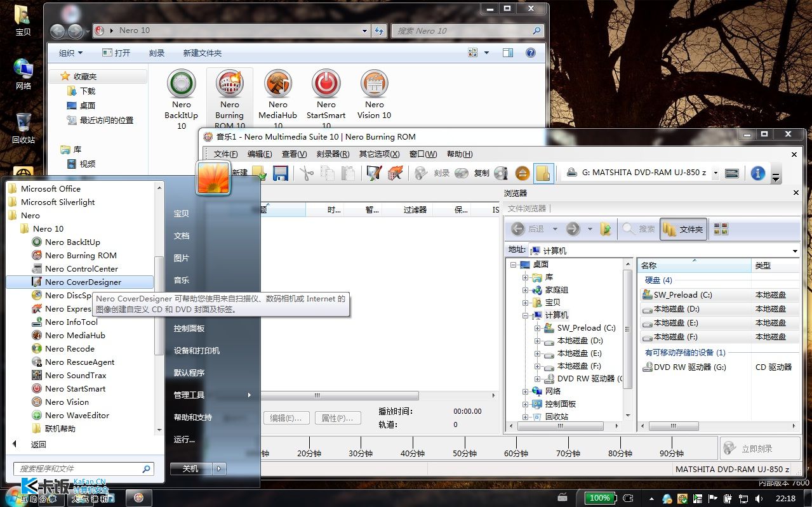The height and width of the screenshot is (507, 812).
Task: Click the 刻录 button in Explorer toolbar
Action: [157, 53]
